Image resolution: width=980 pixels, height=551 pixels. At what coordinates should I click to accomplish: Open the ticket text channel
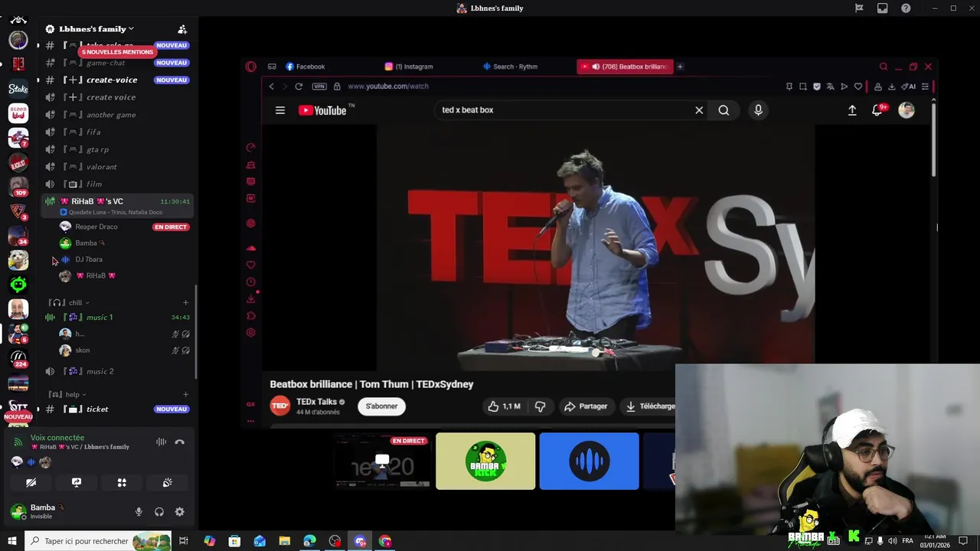tap(97, 409)
